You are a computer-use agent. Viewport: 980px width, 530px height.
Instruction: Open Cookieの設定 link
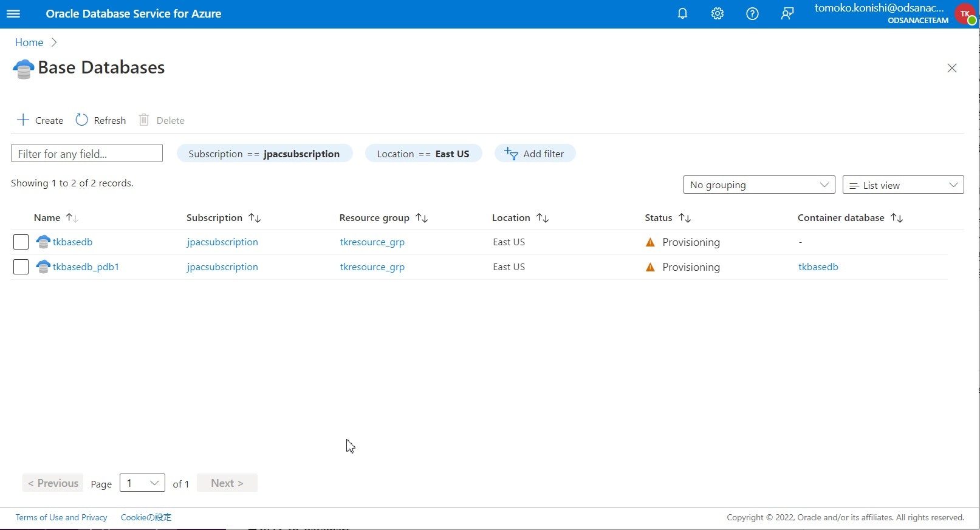coord(146,517)
